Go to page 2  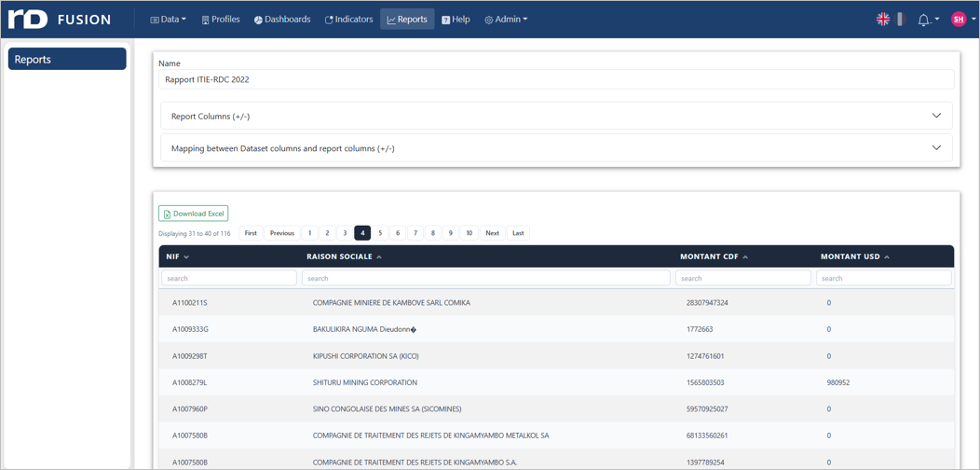coord(327,233)
